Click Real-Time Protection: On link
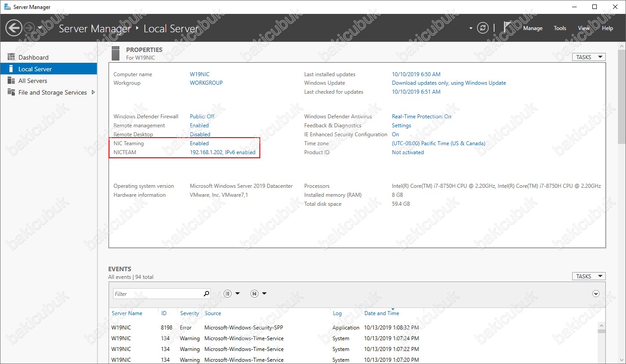This screenshot has height=364, width=626. click(x=422, y=117)
